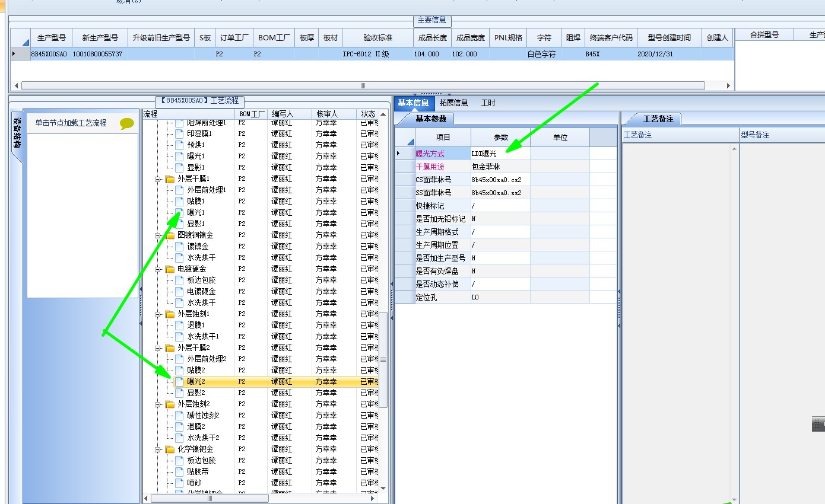Image resolution: width=825 pixels, height=504 pixels.
Task: Collapse the 电镀硬金 tree node
Action: 158,269
